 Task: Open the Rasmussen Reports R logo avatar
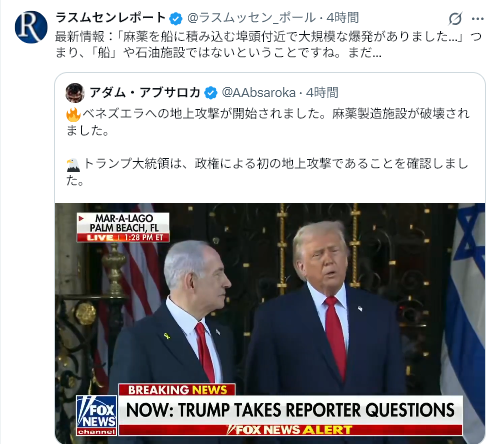[31, 27]
